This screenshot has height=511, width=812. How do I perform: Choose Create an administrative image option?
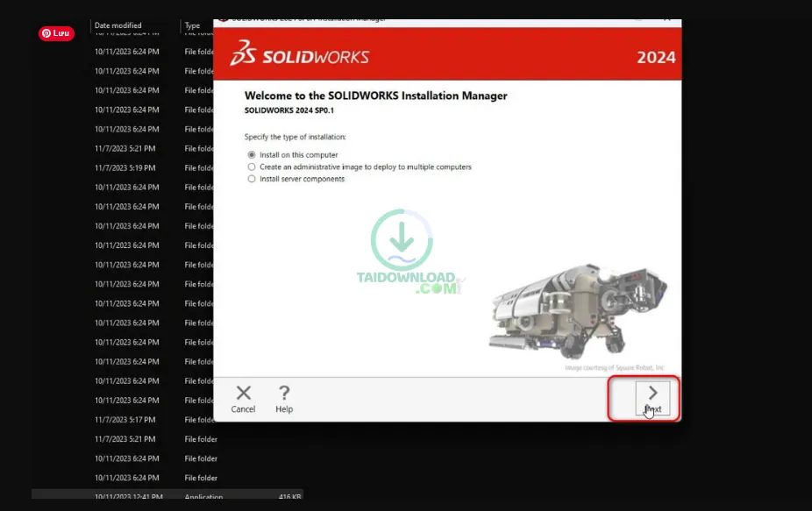click(252, 167)
